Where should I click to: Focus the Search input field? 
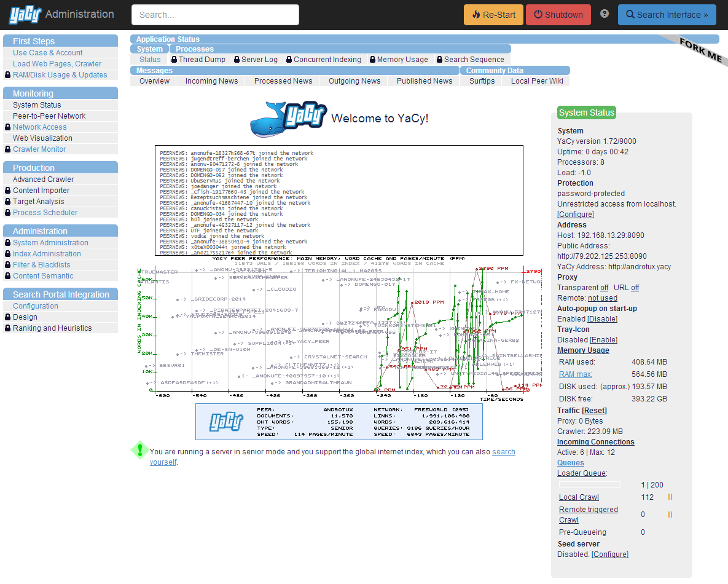pyautogui.click(x=216, y=15)
